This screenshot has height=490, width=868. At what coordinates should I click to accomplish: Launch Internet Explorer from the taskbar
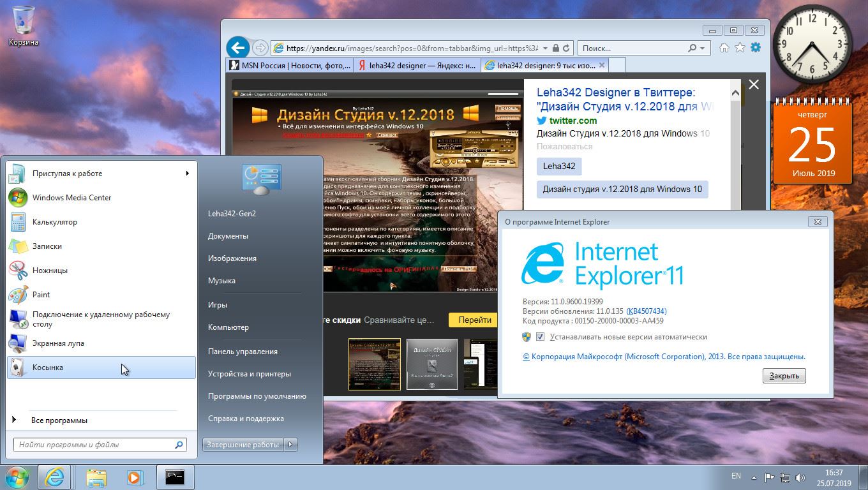tap(54, 477)
